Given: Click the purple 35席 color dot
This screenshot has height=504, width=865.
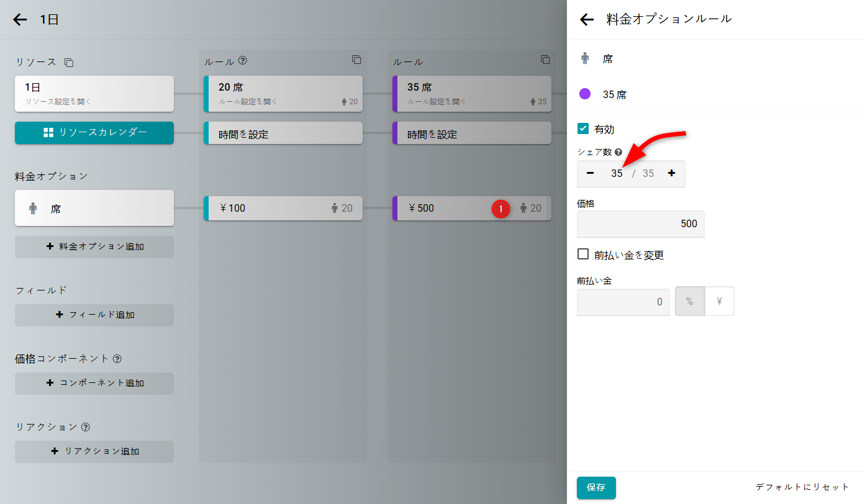Looking at the screenshot, I should [x=584, y=94].
